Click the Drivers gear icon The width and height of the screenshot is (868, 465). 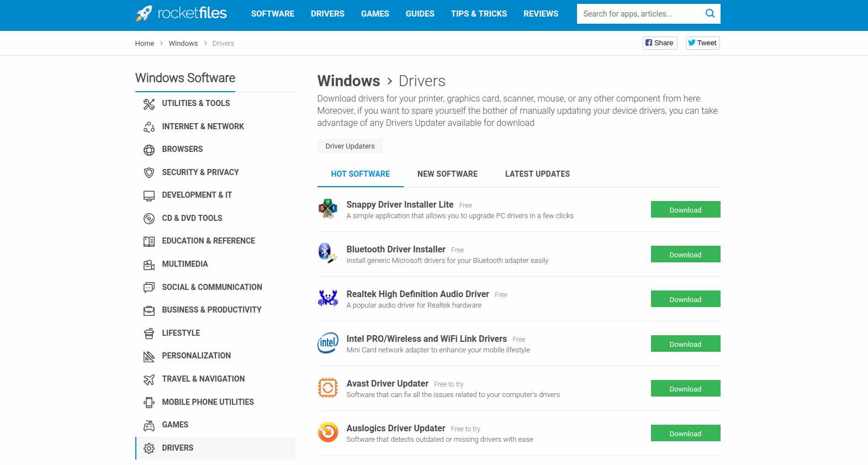149,448
